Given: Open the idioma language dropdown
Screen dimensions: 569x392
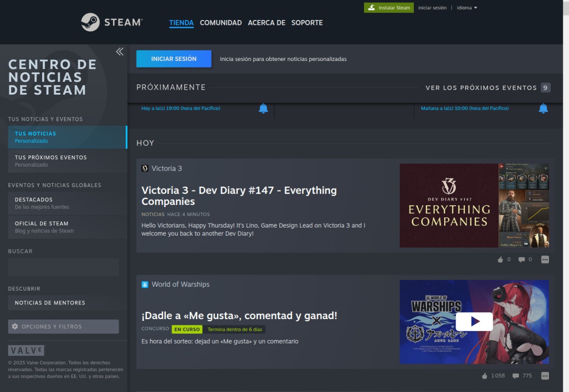Looking at the screenshot, I should [x=467, y=8].
